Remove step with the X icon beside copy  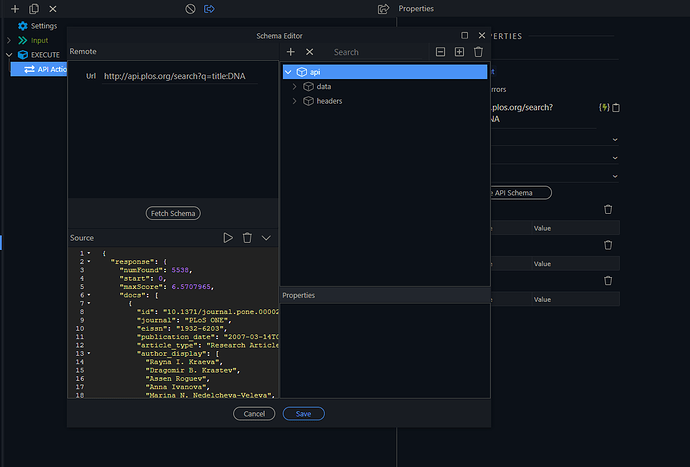[x=53, y=9]
